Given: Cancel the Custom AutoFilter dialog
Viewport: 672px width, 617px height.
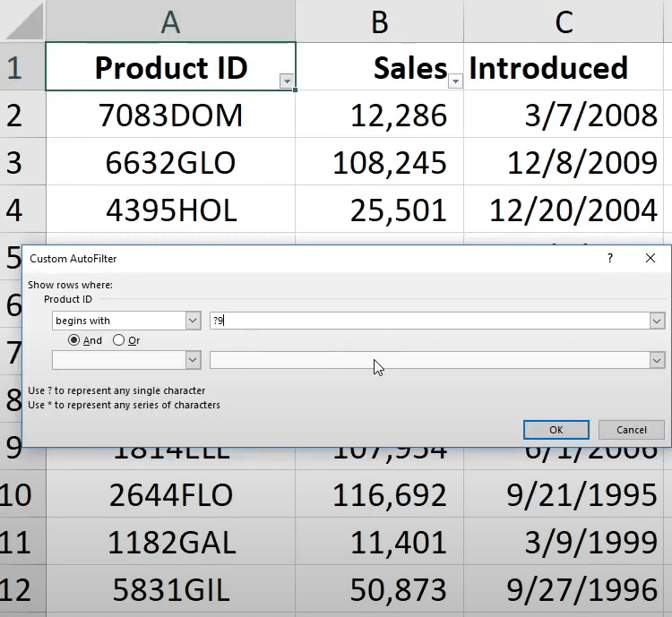Looking at the screenshot, I should (631, 430).
